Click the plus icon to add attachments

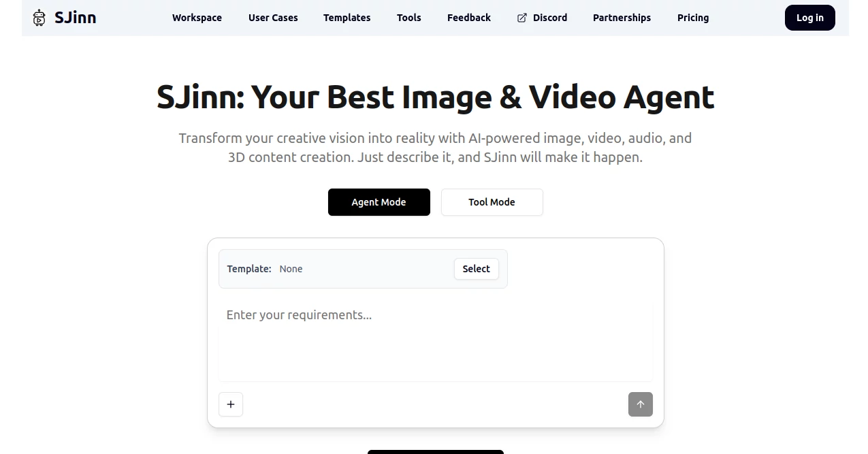(231, 404)
